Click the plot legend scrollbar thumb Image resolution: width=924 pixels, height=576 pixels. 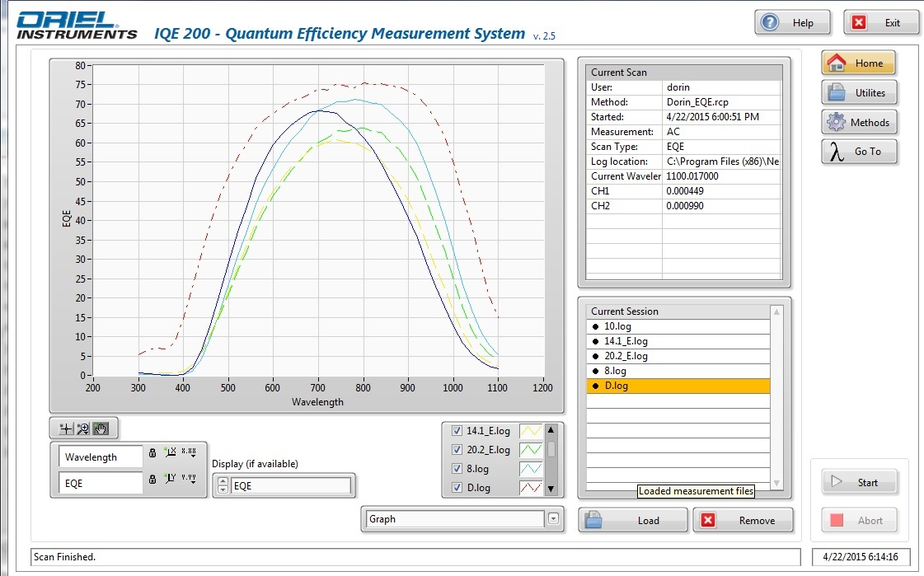pos(551,449)
